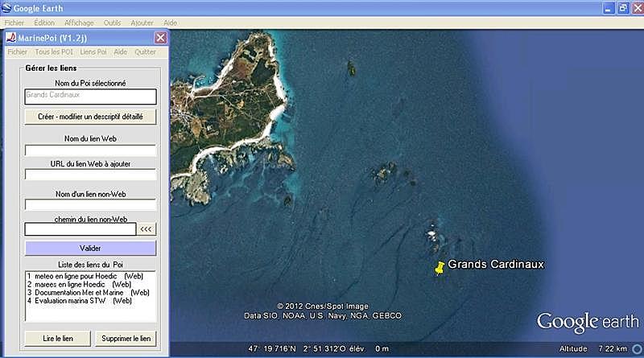Open MarinePoi Fichier menu
This screenshot has height=358, width=644.
click(x=17, y=51)
